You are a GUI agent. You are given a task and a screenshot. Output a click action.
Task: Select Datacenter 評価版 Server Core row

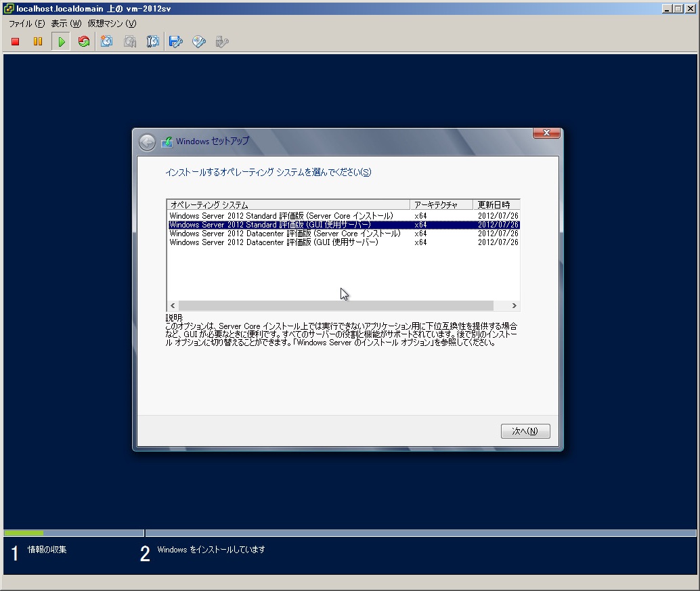[x=344, y=234]
